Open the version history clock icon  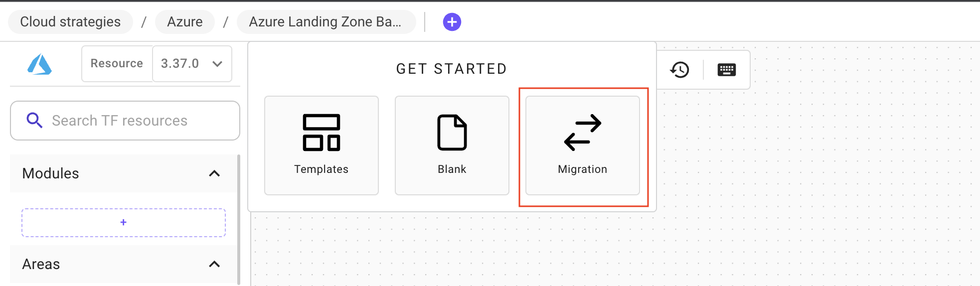[x=679, y=70]
